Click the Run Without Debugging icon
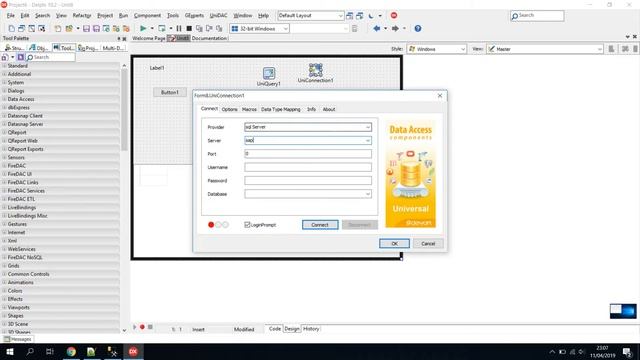Image resolution: width=640 pixels, height=360 pixels. (162, 29)
